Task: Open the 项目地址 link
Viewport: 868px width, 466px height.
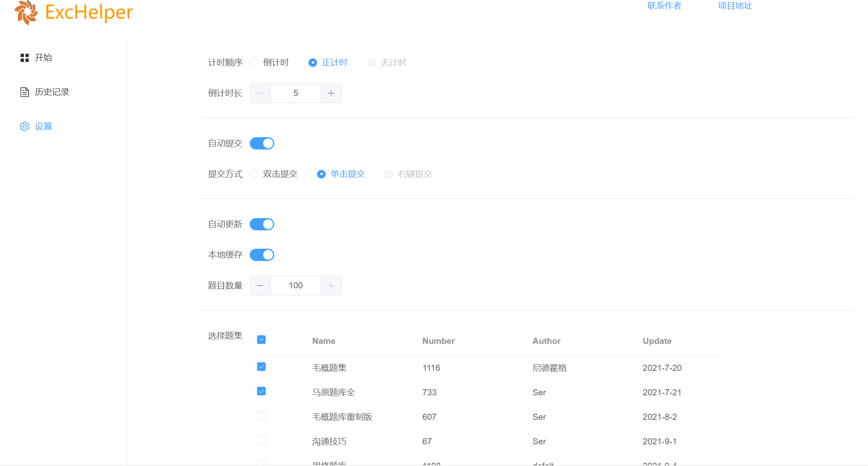Action: 735,6
